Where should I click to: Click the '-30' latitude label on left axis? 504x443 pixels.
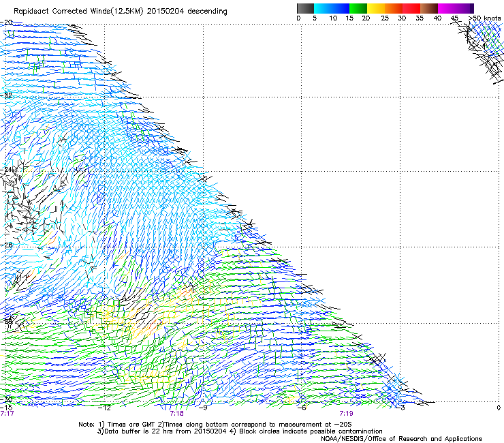[6, 400]
